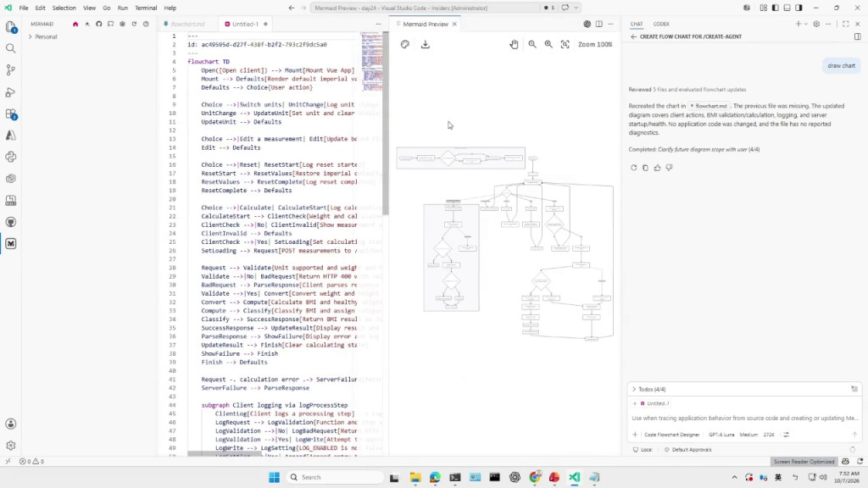Open the theme palette in Mermaid Preview
The height and width of the screenshot is (488, 868).
405,44
